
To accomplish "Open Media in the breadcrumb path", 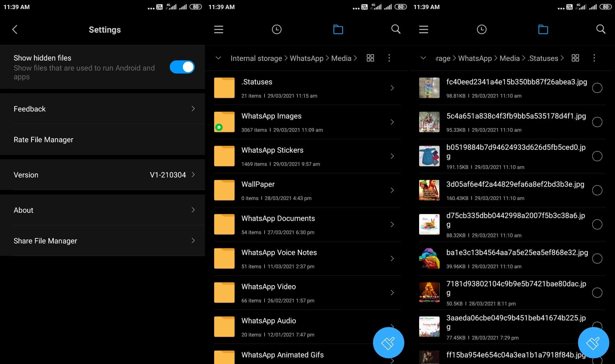I will [x=341, y=58].
